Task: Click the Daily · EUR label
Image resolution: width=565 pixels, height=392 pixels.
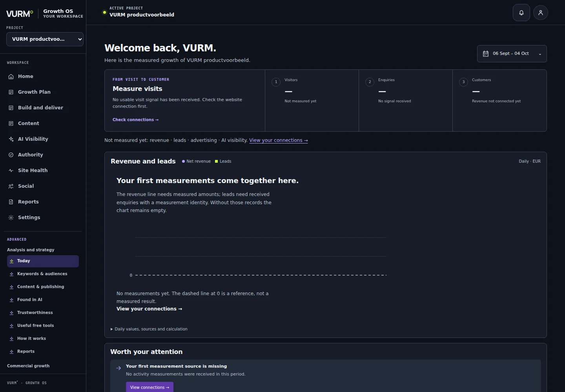Action: (530, 162)
